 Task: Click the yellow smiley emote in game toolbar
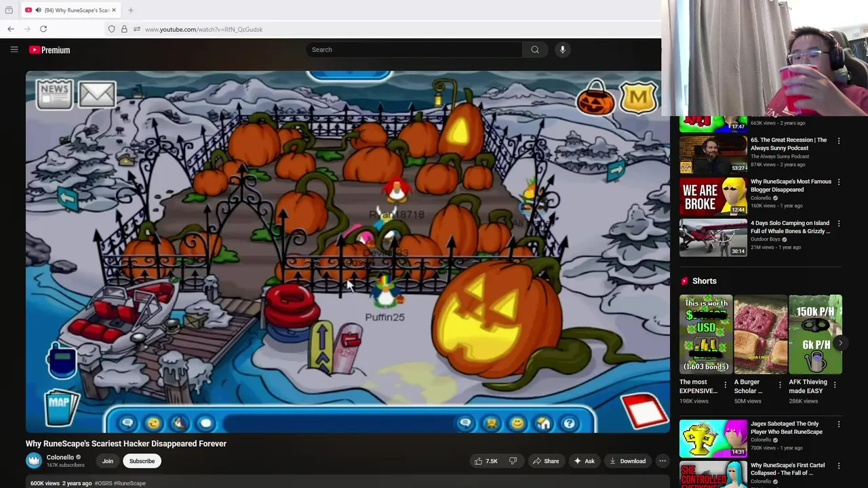[x=153, y=424]
